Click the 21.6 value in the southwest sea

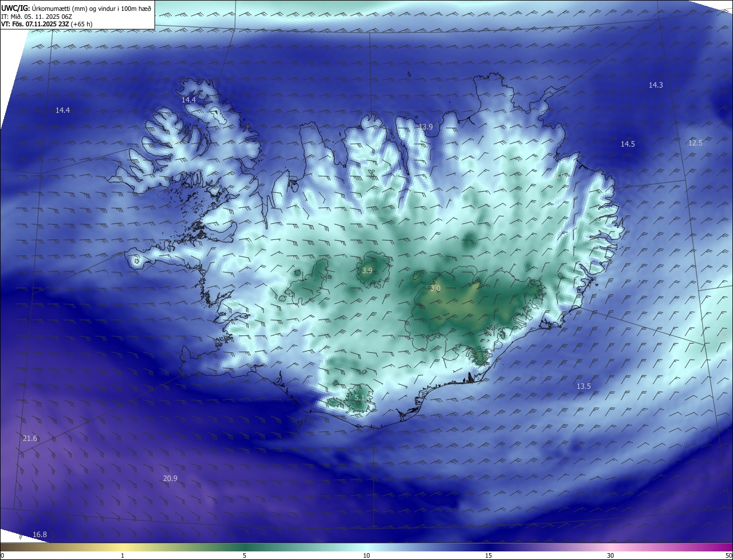coord(30,439)
